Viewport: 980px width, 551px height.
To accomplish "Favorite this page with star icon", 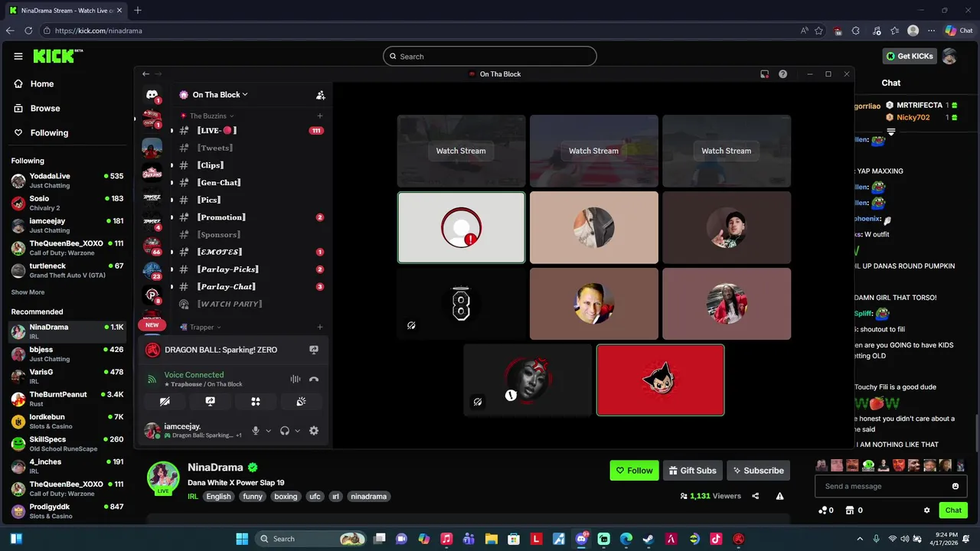I will (819, 31).
